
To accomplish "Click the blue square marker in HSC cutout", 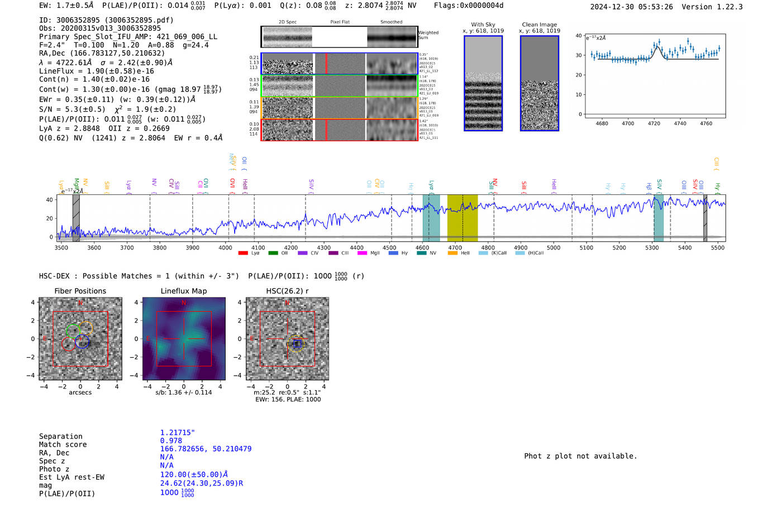I will 298,344.
